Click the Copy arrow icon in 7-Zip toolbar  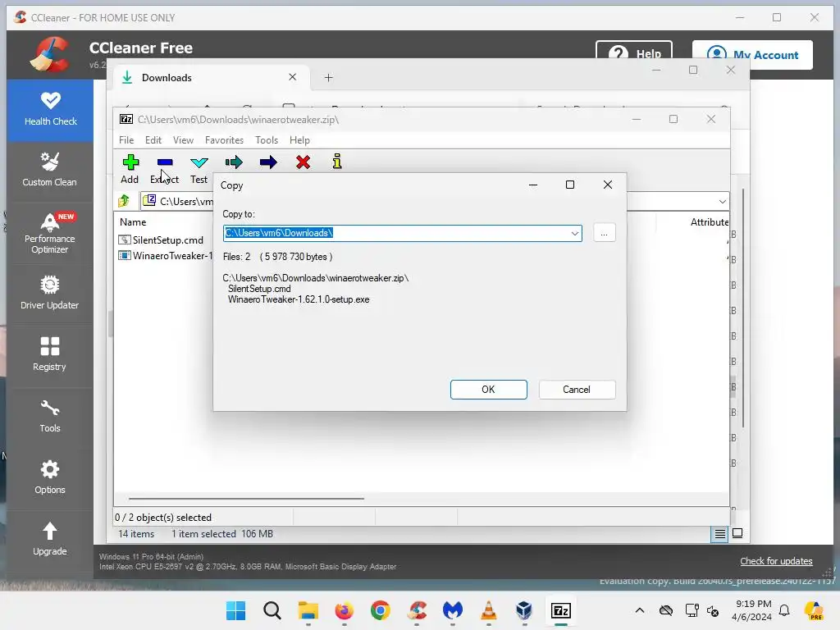click(x=234, y=162)
